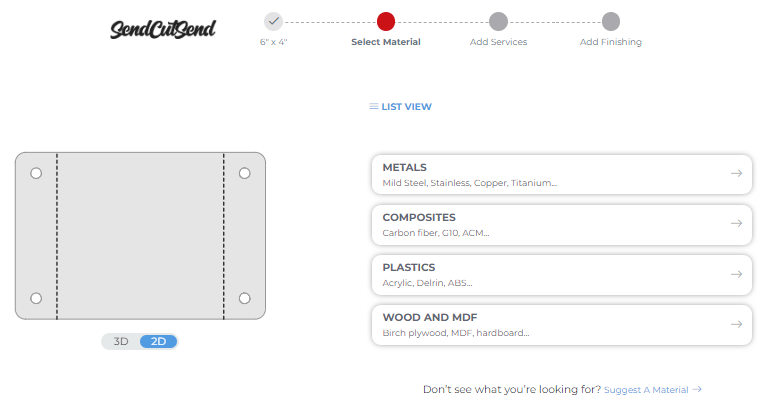This screenshot has height=412, width=774.
Task: Click the part preview thumbnail
Action: [140, 236]
